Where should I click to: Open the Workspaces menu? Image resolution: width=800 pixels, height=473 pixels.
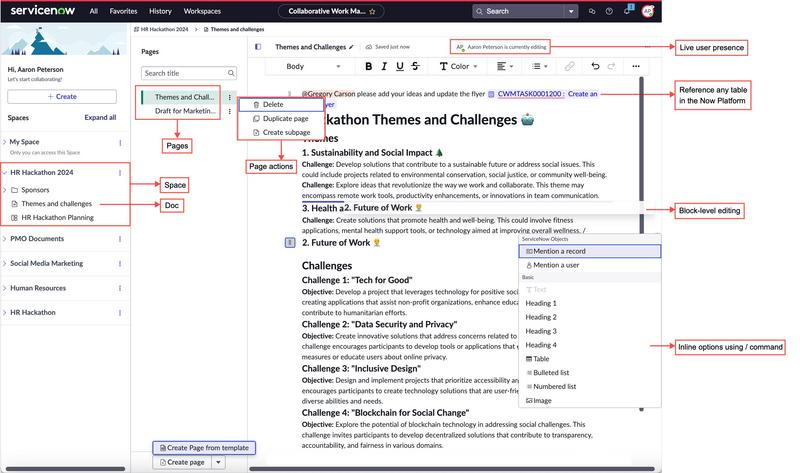pyautogui.click(x=202, y=11)
